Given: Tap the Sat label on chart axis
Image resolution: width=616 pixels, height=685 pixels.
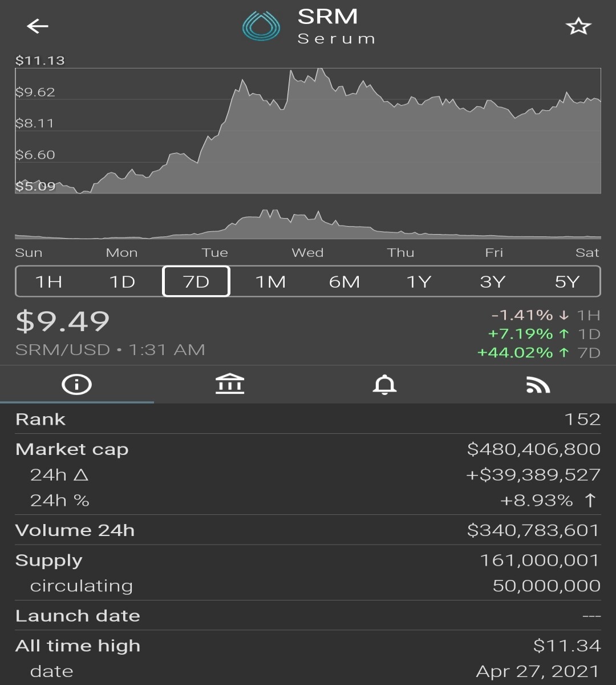Looking at the screenshot, I should click(x=587, y=253).
